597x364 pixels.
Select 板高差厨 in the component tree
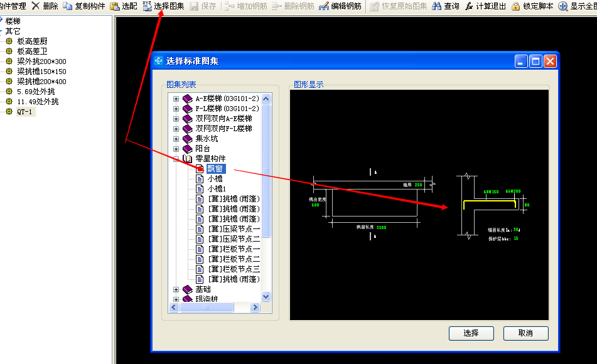(x=32, y=41)
